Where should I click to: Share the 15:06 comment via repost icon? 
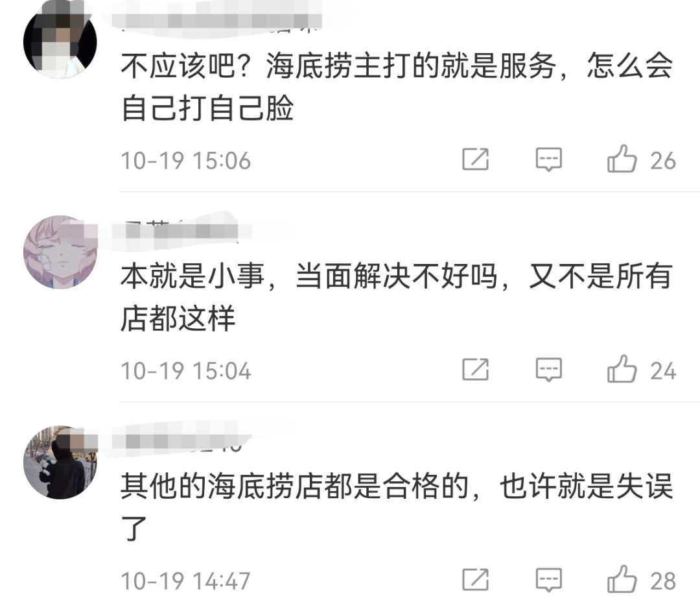pyautogui.click(x=476, y=159)
